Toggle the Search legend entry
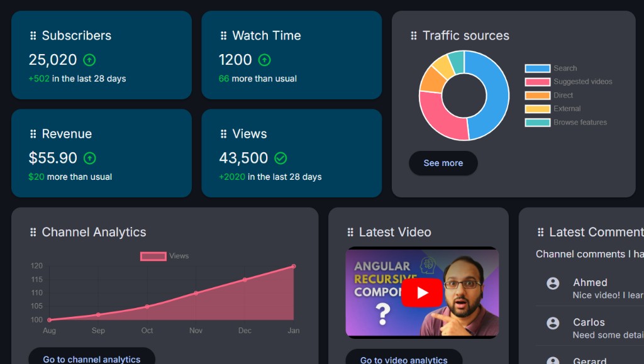 click(x=551, y=68)
